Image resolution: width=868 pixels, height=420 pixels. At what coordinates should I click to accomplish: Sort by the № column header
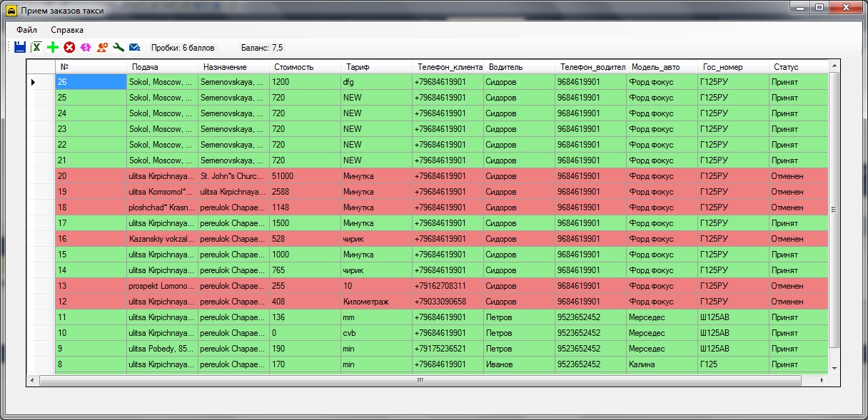click(x=91, y=67)
